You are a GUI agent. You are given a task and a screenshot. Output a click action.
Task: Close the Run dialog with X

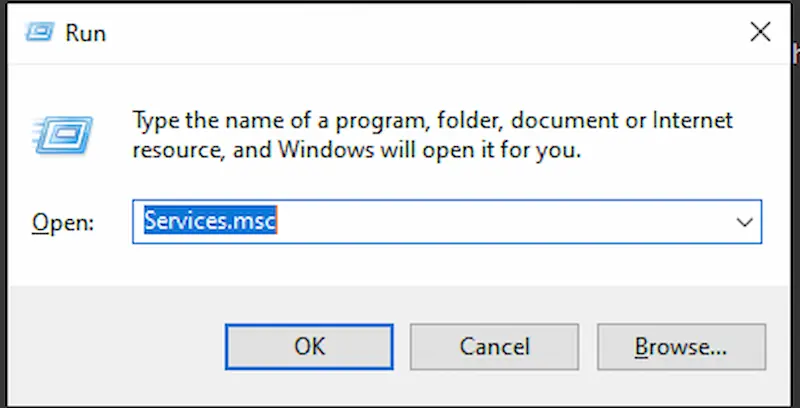760,32
